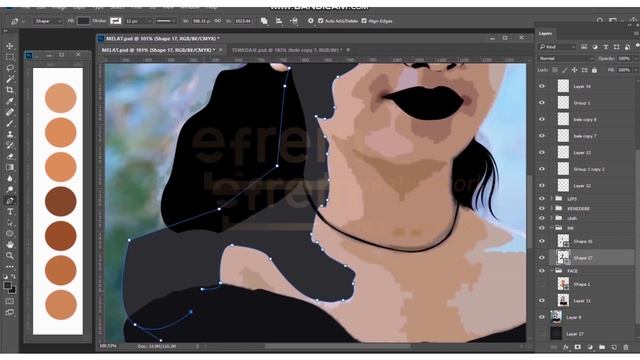This screenshot has height=360, width=640.
Task: Switch to the MELAT.psd document tab
Action: click(x=158, y=50)
